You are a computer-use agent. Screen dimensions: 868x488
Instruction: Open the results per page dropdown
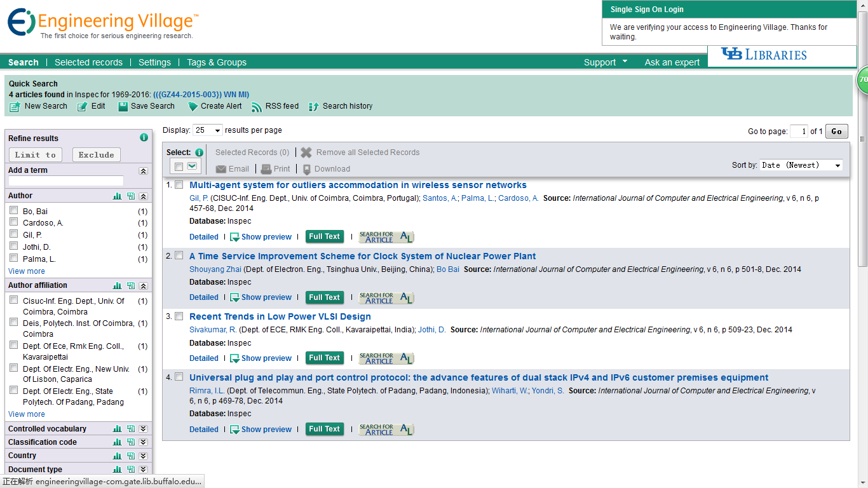(x=208, y=130)
